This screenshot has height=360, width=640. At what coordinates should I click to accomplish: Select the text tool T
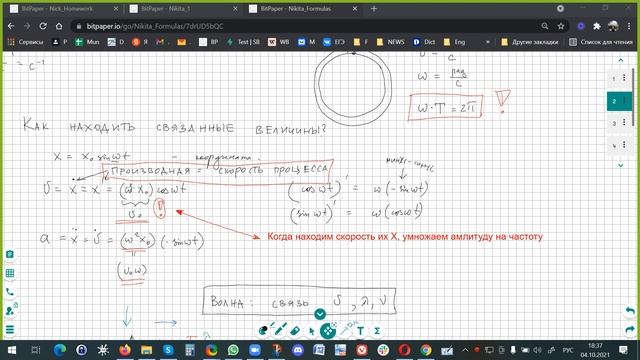pyautogui.click(x=360, y=331)
